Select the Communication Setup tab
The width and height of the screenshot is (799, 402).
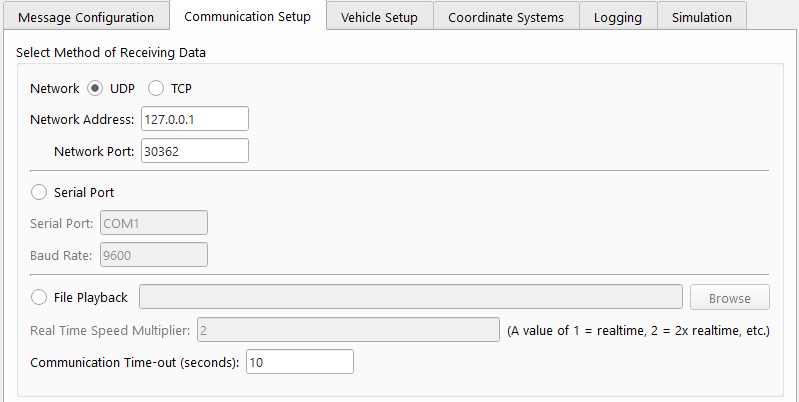247,16
